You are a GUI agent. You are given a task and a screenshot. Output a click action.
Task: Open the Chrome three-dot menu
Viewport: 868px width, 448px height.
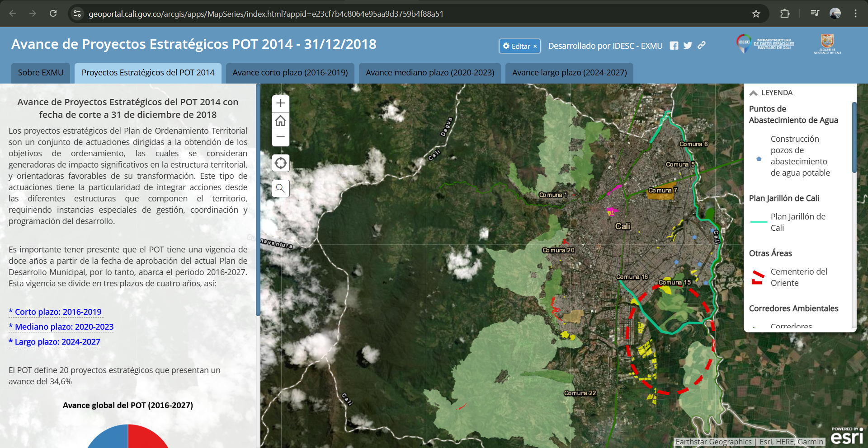point(855,14)
